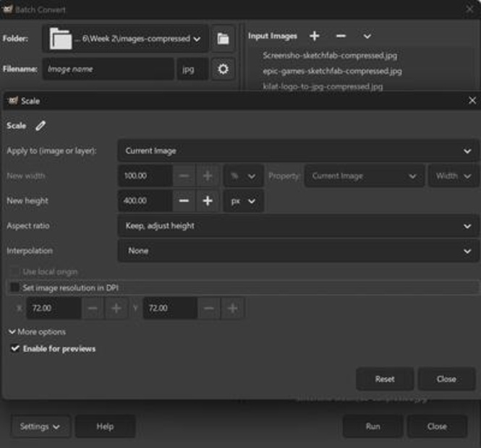This screenshot has height=448, width=481.
Task: Close the Scale dialog with X
Action: click(x=472, y=100)
